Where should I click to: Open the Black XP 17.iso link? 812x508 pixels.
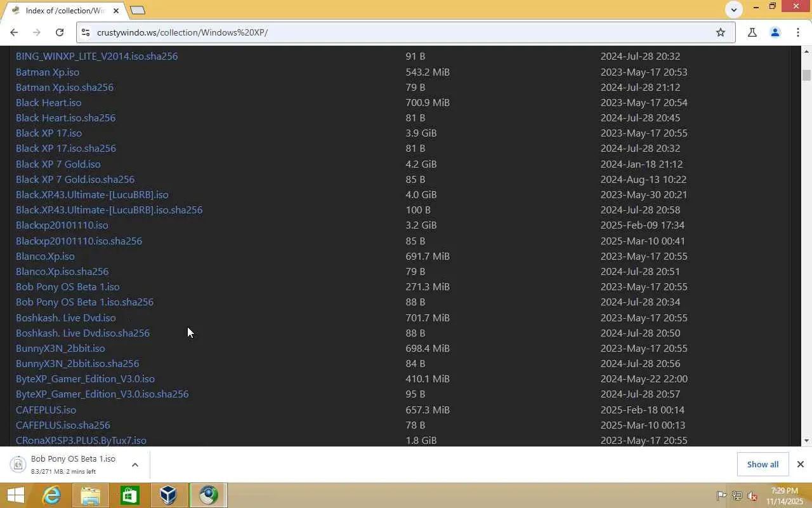pyautogui.click(x=49, y=133)
